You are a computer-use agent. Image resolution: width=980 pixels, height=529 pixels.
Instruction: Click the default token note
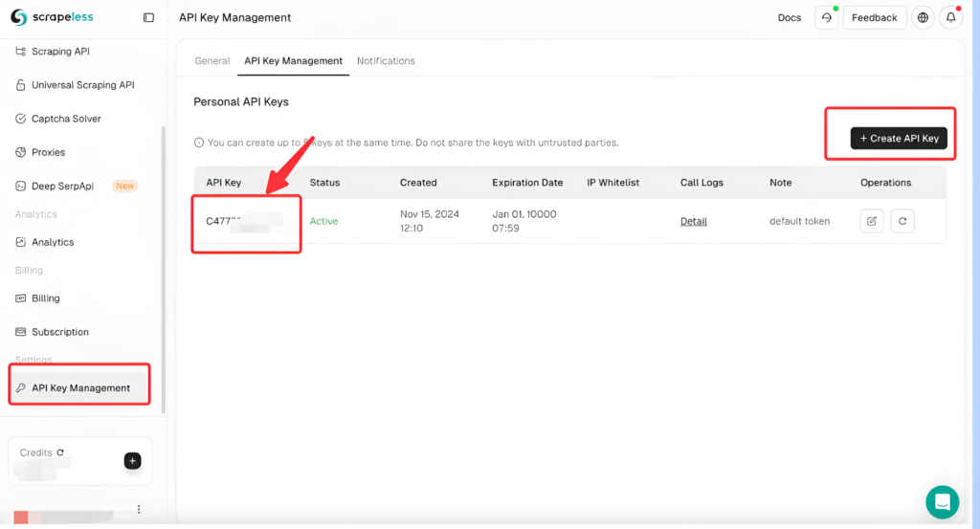799,221
